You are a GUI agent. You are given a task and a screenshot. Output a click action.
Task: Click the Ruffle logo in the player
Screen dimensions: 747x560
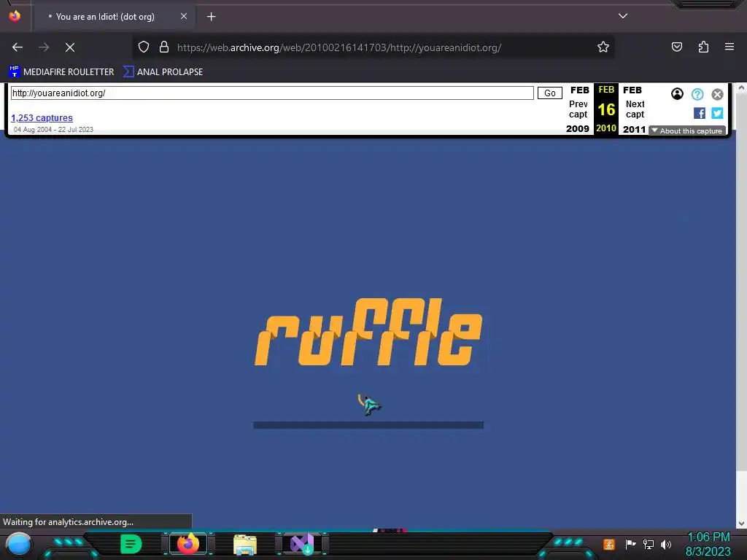coord(368,332)
